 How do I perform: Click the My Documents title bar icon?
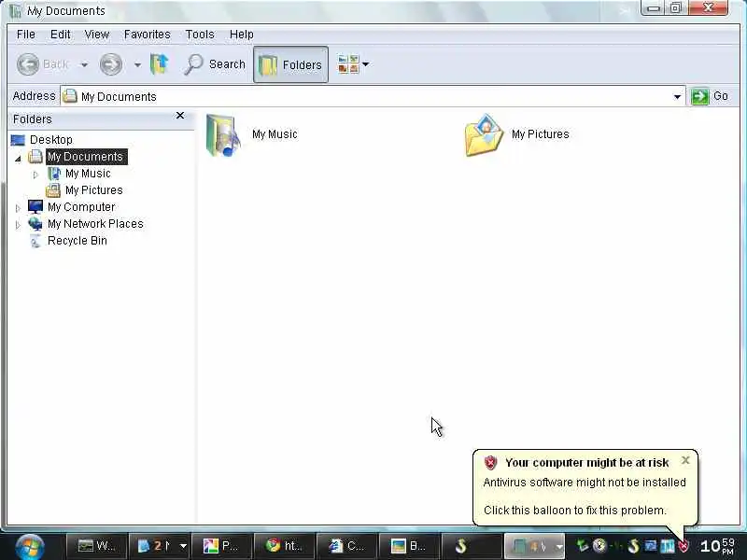15,10
